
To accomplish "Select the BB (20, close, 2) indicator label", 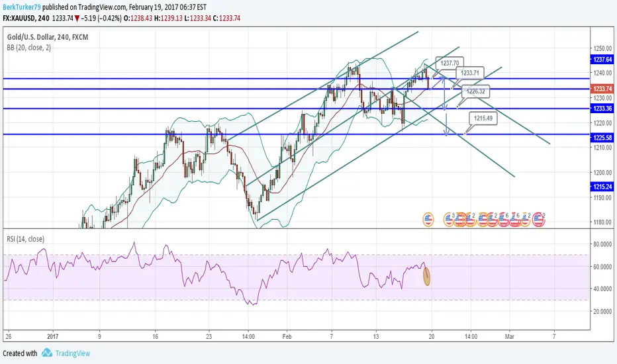I will pos(28,48).
